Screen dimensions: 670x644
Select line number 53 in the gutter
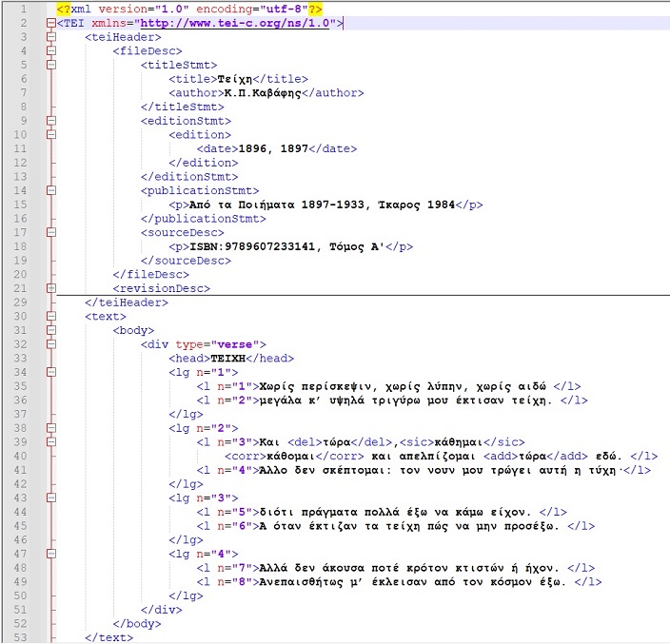20,637
